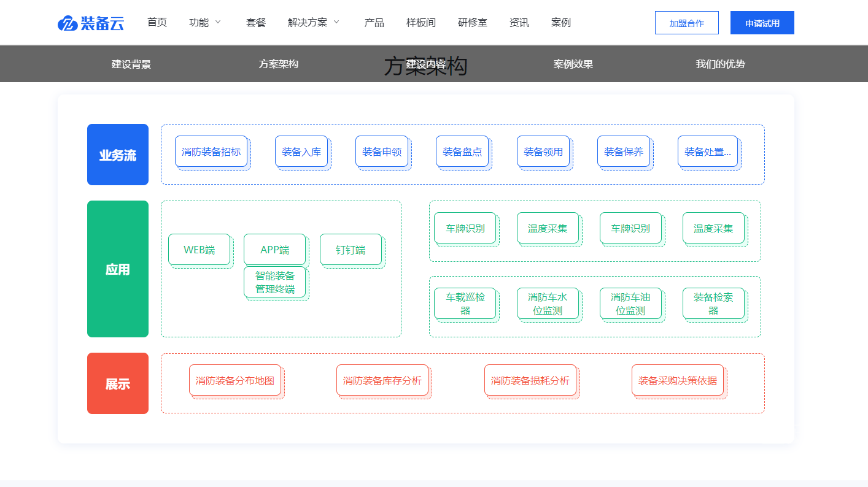Click the red 展示 label block
This screenshot has height=487, width=868.
(x=118, y=383)
